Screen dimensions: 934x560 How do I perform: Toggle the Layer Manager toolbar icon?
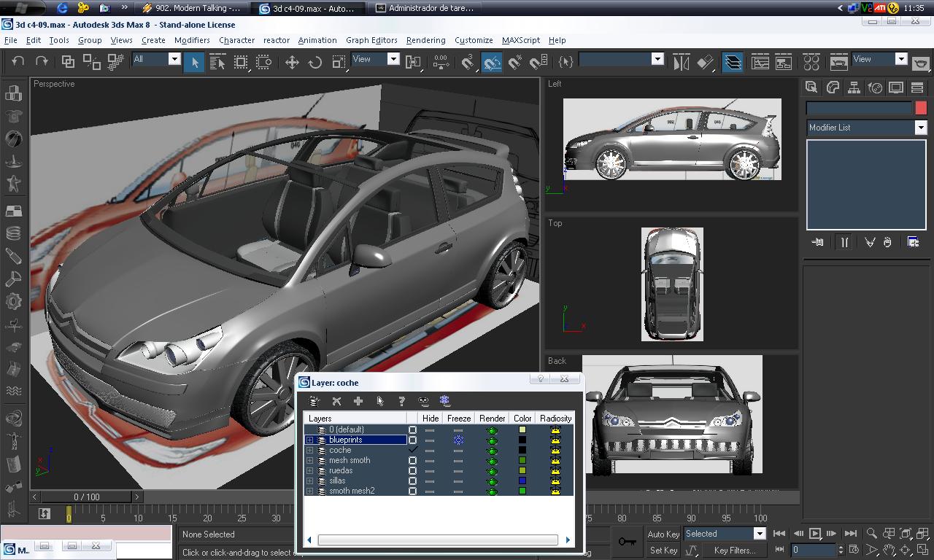pos(733,63)
